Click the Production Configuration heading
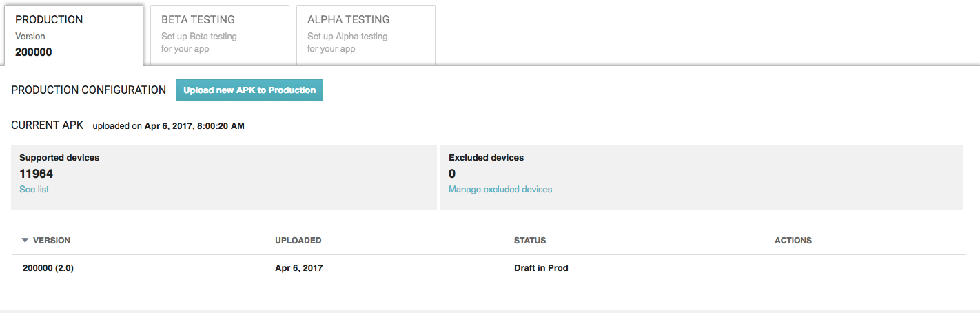Image resolution: width=980 pixels, height=324 pixels. coord(88,90)
